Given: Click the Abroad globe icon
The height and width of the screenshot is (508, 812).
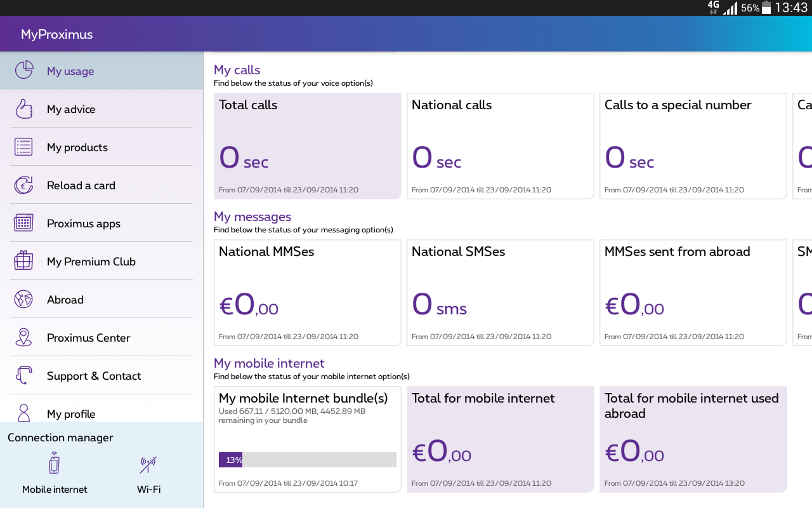Looking at the screenshot, I should pos(23,299).
